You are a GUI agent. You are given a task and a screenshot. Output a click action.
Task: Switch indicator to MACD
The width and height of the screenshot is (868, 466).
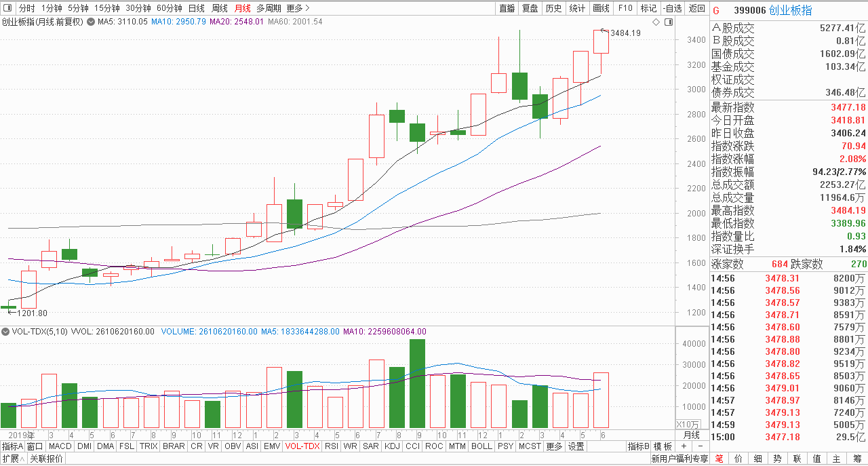60,446
